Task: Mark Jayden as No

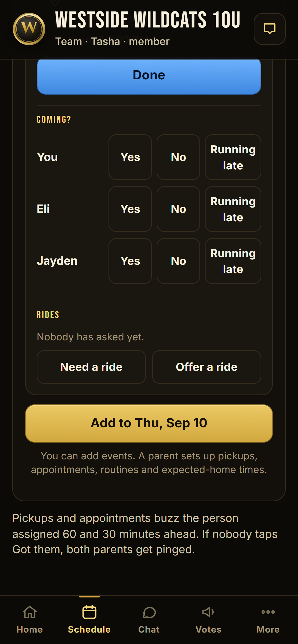Action: click(178, 261)
